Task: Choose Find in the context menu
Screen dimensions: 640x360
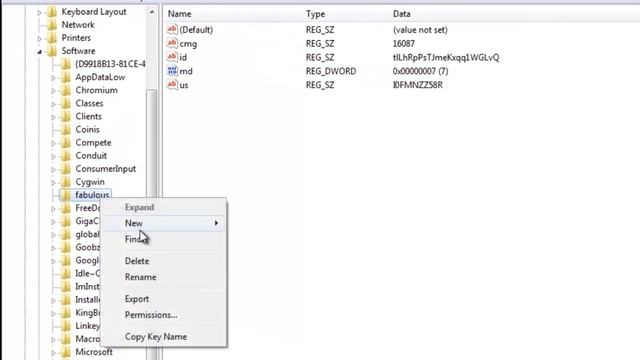Action: coord(163,239)
